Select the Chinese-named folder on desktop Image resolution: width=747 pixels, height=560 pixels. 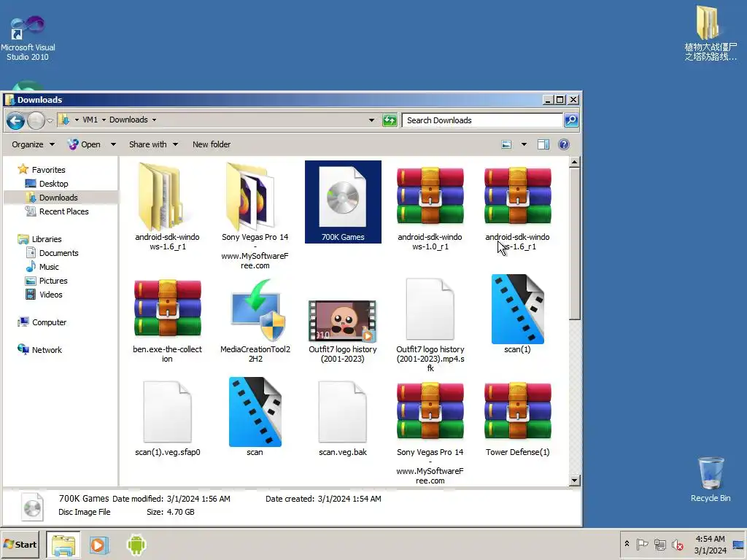(x=711, y=34)
